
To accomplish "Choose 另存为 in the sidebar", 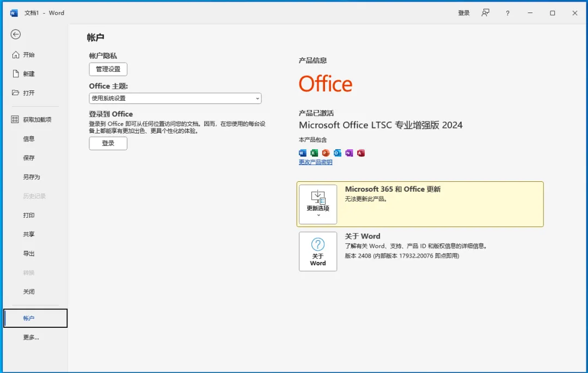I will pos(32,177).
